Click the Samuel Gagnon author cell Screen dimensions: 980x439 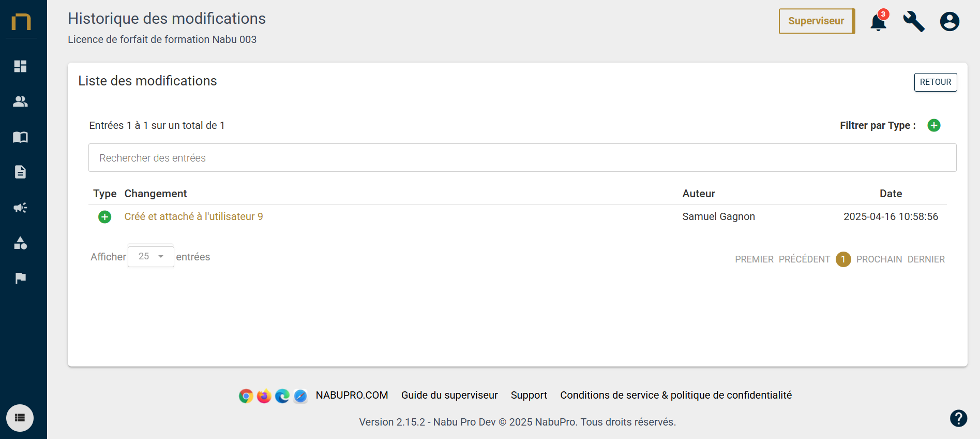click(x=718, y=216)
